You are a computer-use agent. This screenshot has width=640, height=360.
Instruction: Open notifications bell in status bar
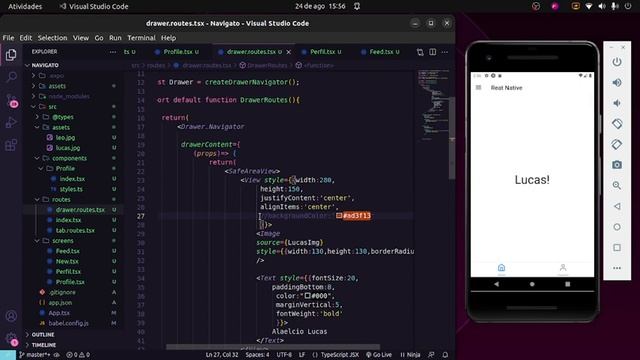click(x=445, y=355)
